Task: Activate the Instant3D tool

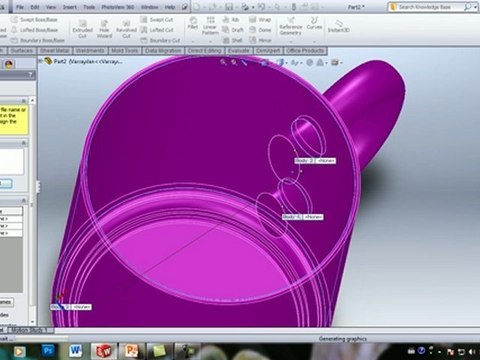Action: pos(339,26)
